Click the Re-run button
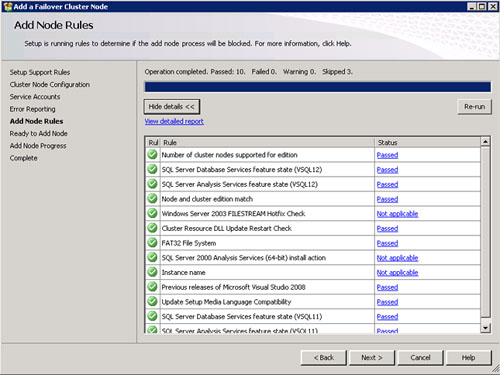 (x=474, y=107)
